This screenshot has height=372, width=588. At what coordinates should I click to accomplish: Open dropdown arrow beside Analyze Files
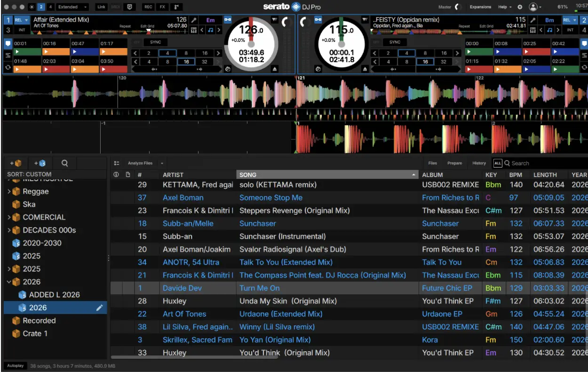(x=162, y=163)
